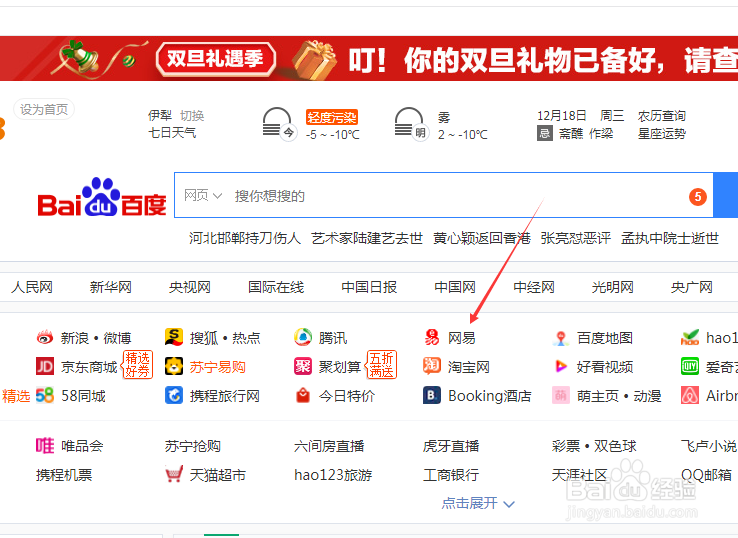Open the 光明网 tab link

[x=612, y=287]
